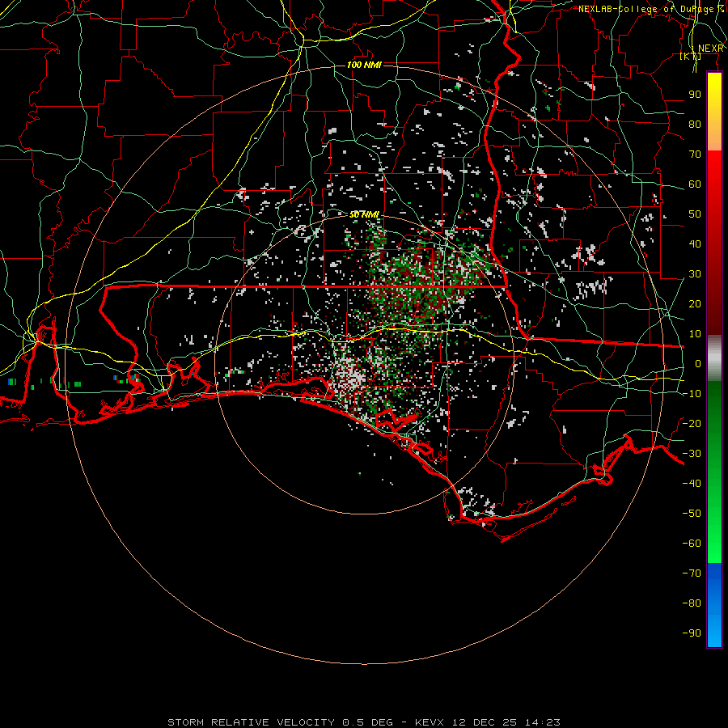Click the "100 NMI" range ring label

point(364,65)
